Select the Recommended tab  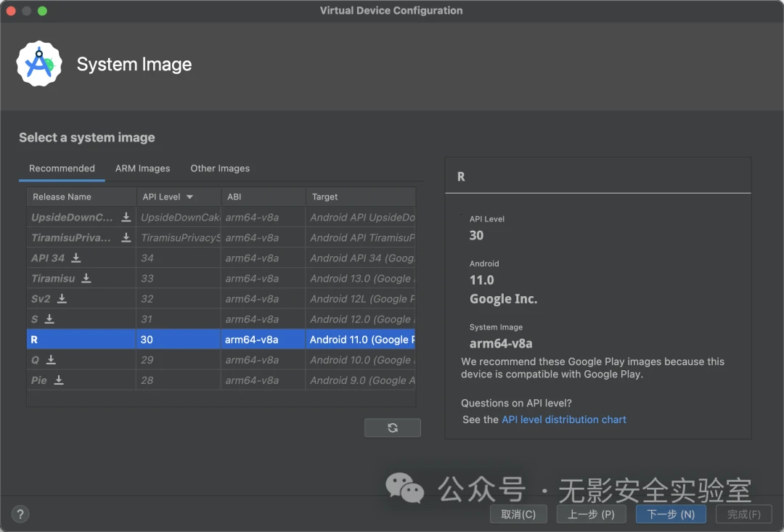[62, 168]
